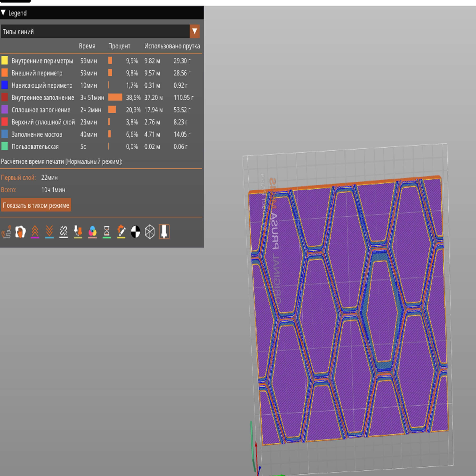Screen dimensions: 476x476
Task: Toggle travel moves visibility icon
Action: 6,232
